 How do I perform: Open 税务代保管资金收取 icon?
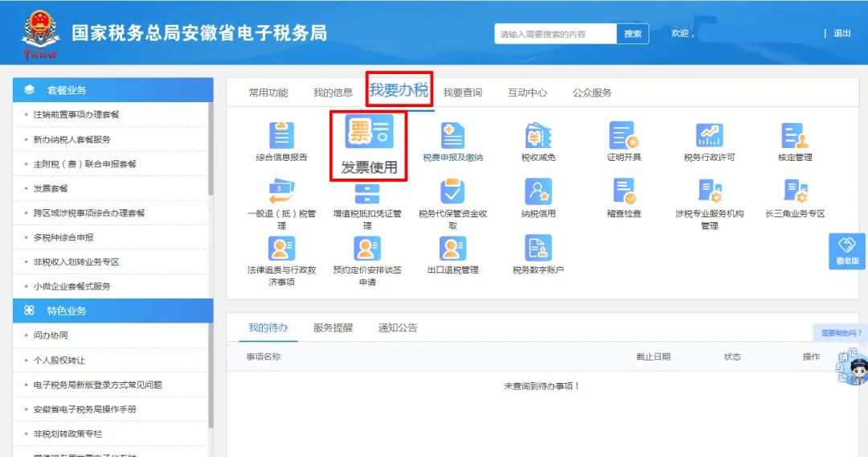tap(452, 191)
